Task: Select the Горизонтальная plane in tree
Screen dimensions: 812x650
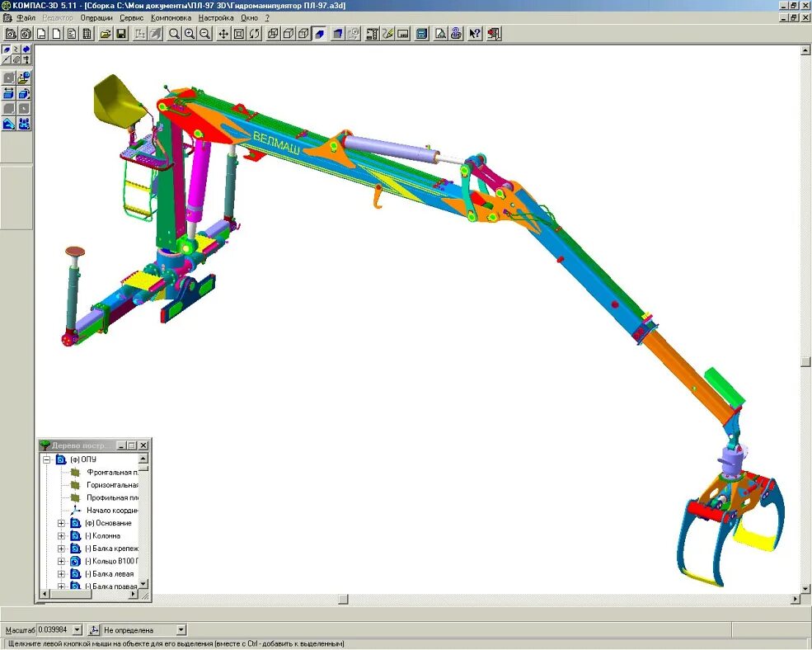Action: pos(112,485)
